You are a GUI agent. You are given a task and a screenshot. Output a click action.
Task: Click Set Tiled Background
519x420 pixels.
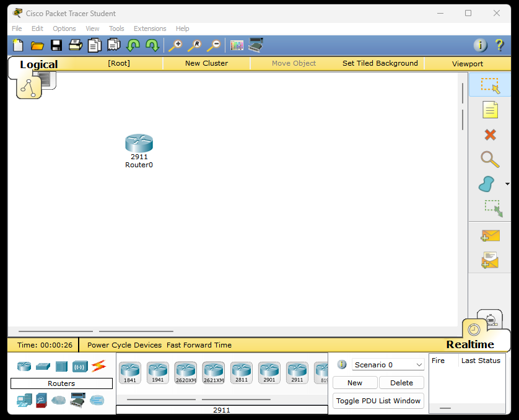[x=380, y=63]
